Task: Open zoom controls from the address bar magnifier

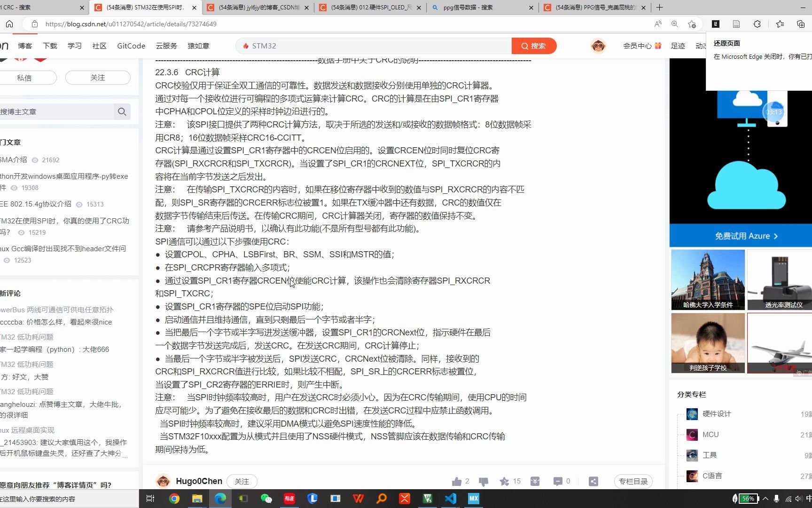Action: click(x=674, y=24)
